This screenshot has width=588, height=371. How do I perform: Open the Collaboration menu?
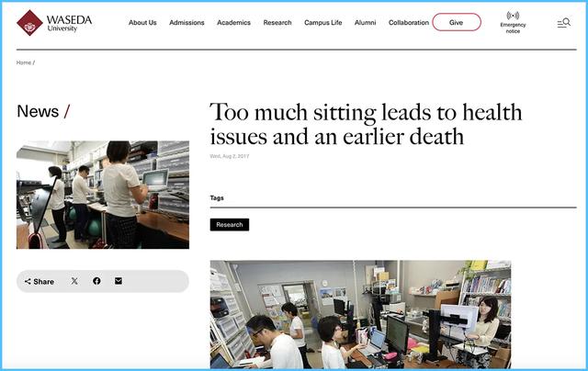pos(409,22)
